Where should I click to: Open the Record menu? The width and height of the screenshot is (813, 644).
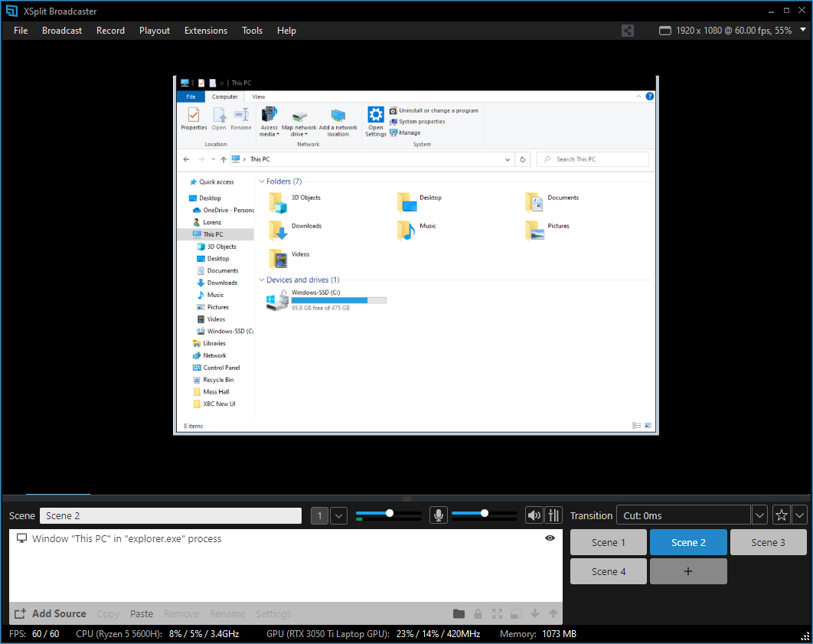[x=110, y=31]
